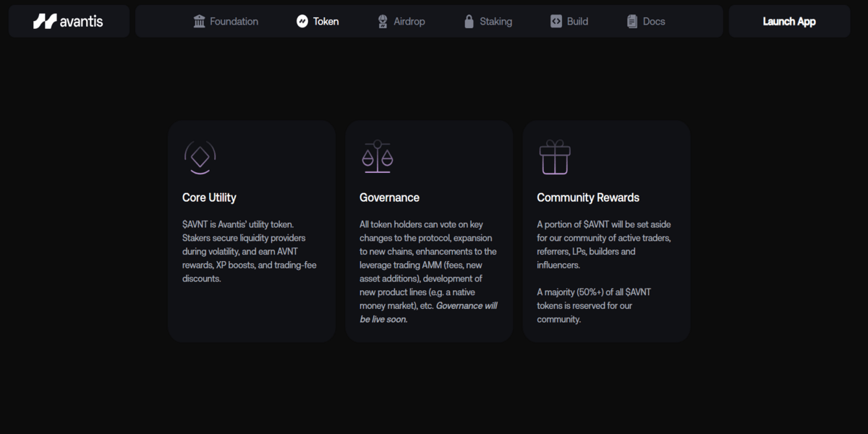Select the Token navigation tab
This screenshot has width=868, height=434.
[325, 21]
